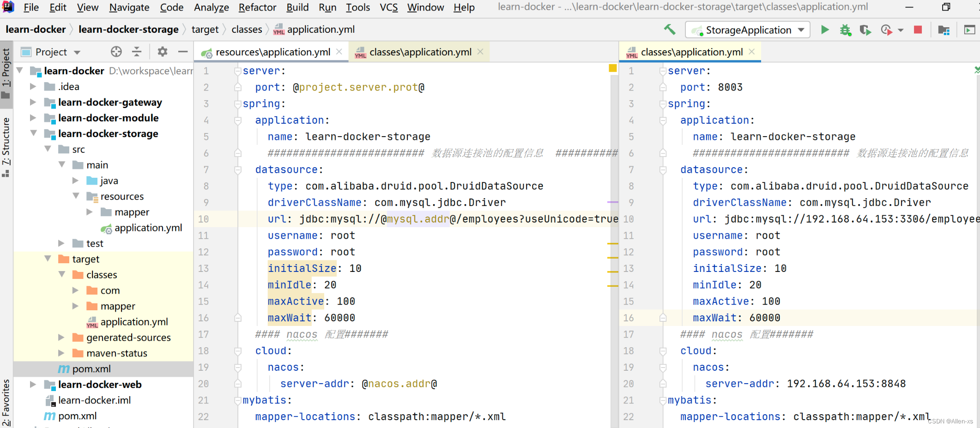Start debugging with the bug icon
Screen dimensions: 980x428
pyautogui.click(x=845, y=30)
